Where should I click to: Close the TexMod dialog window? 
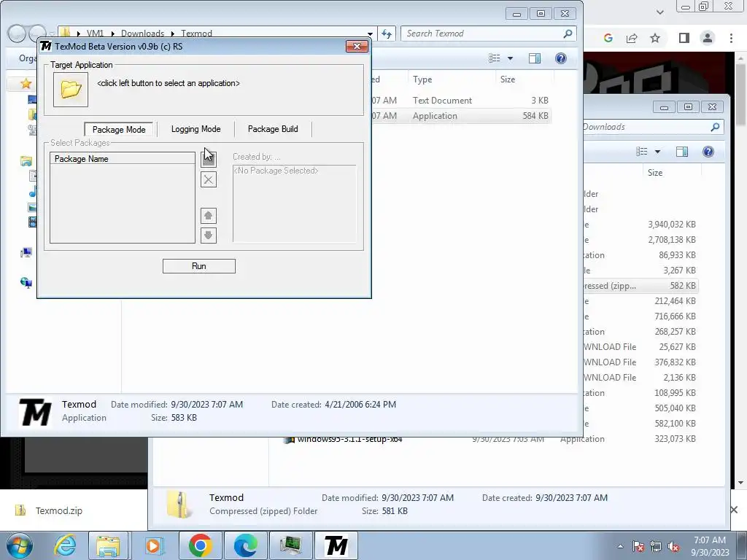click(x=357, y=46)
